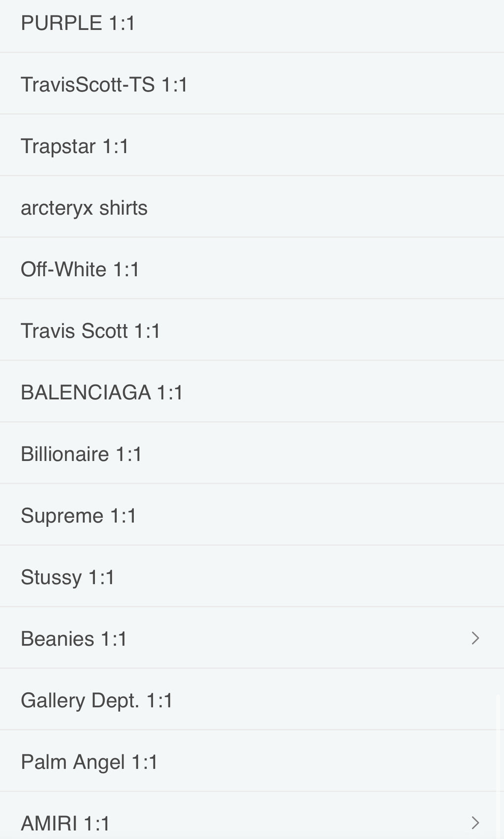Open the Trapstar 1:1 category
The height and width of the screenshot is (839, 504).
click(75, 146)
